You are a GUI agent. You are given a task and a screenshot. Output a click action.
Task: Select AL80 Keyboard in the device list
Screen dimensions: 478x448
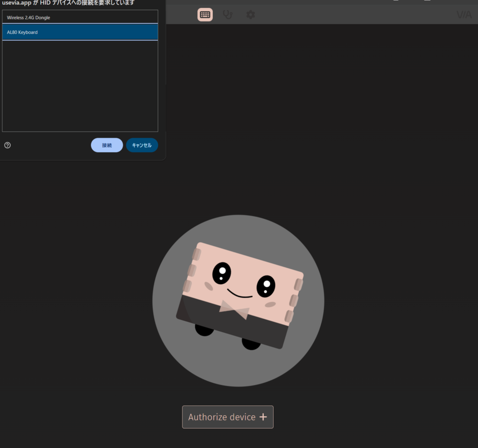coord(80,32)
